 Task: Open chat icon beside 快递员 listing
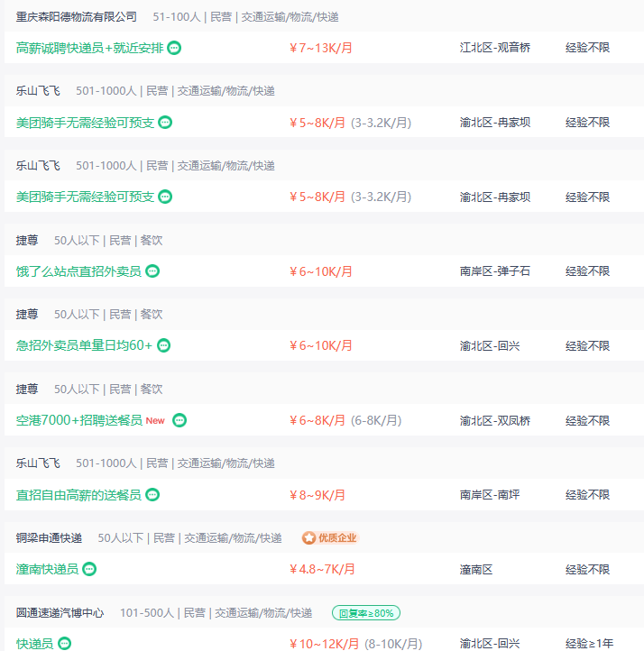64,644
